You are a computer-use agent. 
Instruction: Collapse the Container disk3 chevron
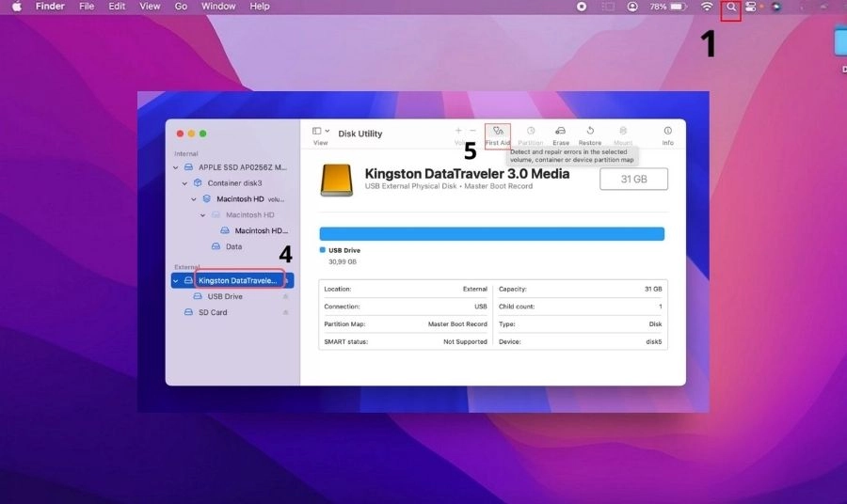(x=184, y=183)
